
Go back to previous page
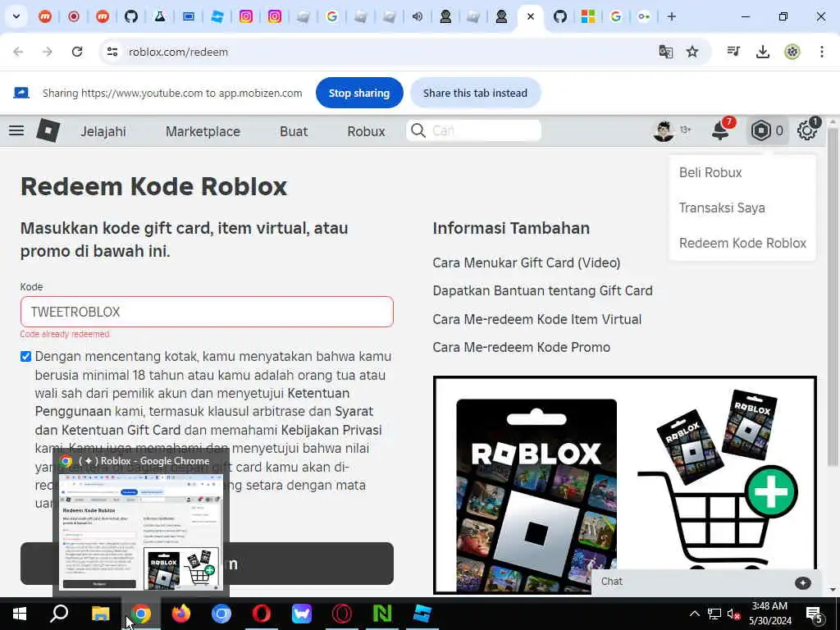(18, 52)
